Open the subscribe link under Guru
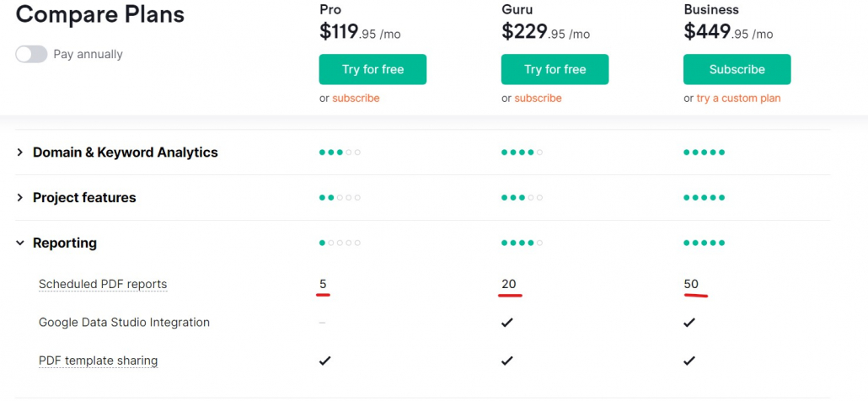The image size is (868, 401). pyautogui.click(x=538, y=99)
